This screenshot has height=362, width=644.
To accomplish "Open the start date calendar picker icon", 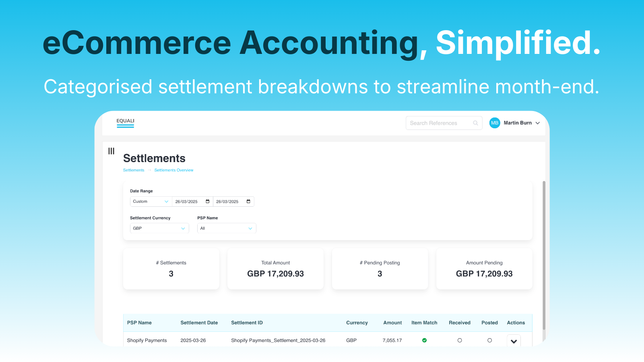I will 208,202.
